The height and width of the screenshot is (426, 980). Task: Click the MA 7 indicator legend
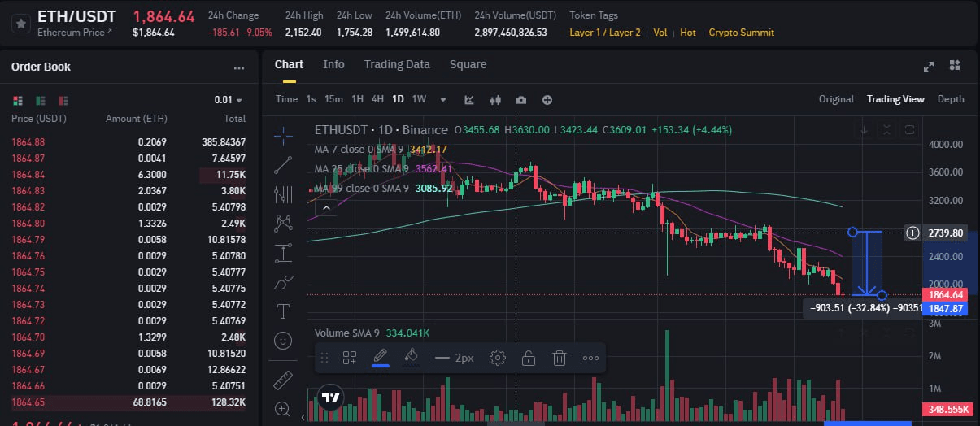[381, 149]
